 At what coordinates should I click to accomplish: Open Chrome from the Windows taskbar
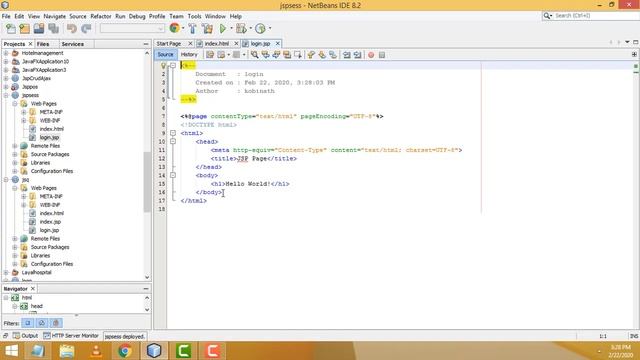(x=125, y=351)
